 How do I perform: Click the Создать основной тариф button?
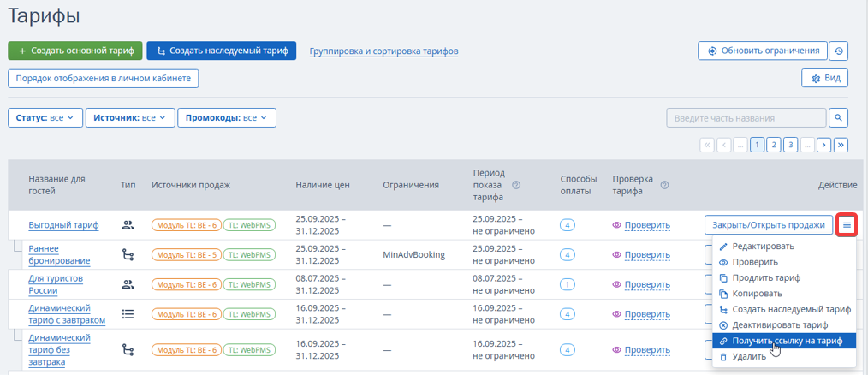coord(74,51)
